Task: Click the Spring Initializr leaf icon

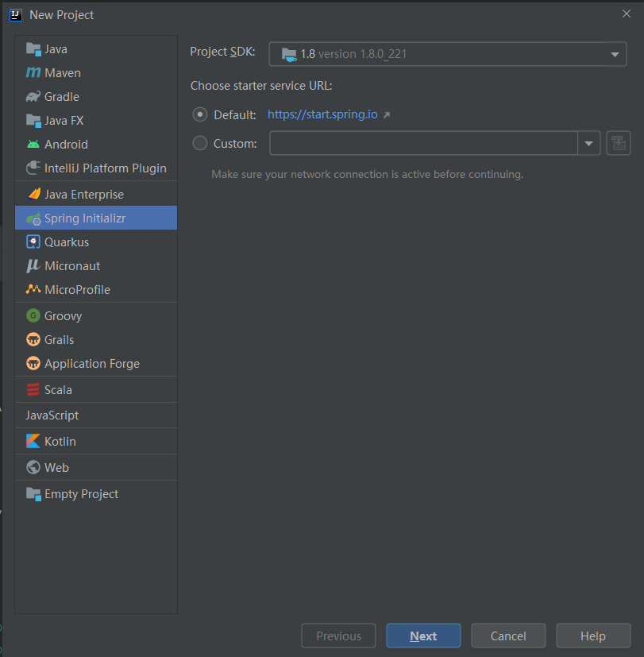Action: pos(33,218)
